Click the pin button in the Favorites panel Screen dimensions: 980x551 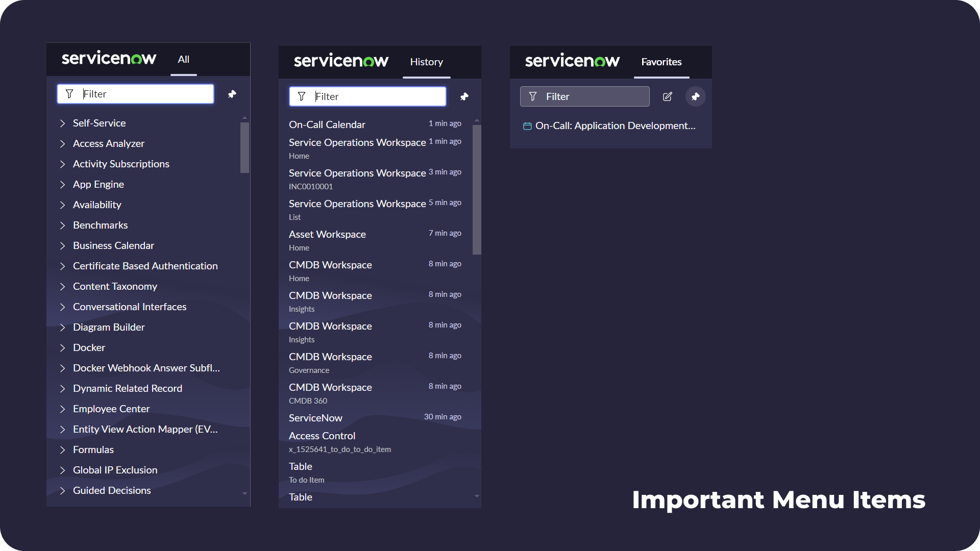coord(695,96)
